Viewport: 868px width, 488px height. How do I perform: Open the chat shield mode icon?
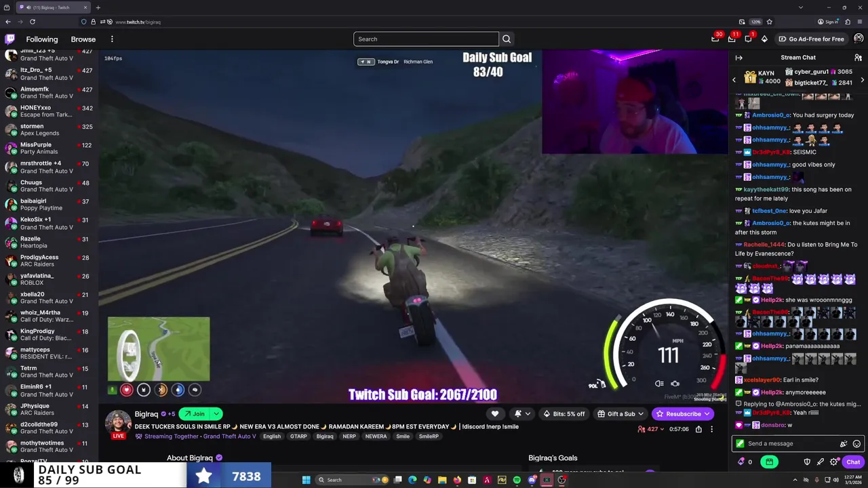pyautogui.click(x=807, y=462)
